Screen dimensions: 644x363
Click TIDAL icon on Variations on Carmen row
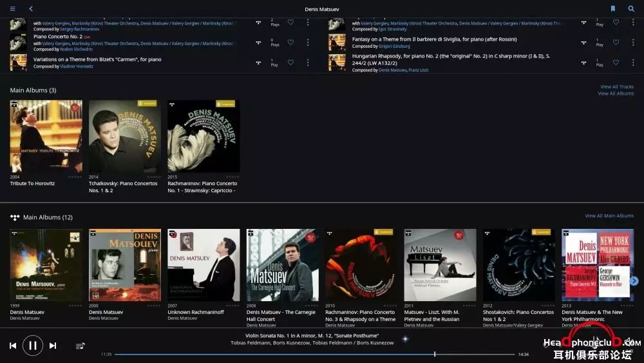tap(258, 63)
